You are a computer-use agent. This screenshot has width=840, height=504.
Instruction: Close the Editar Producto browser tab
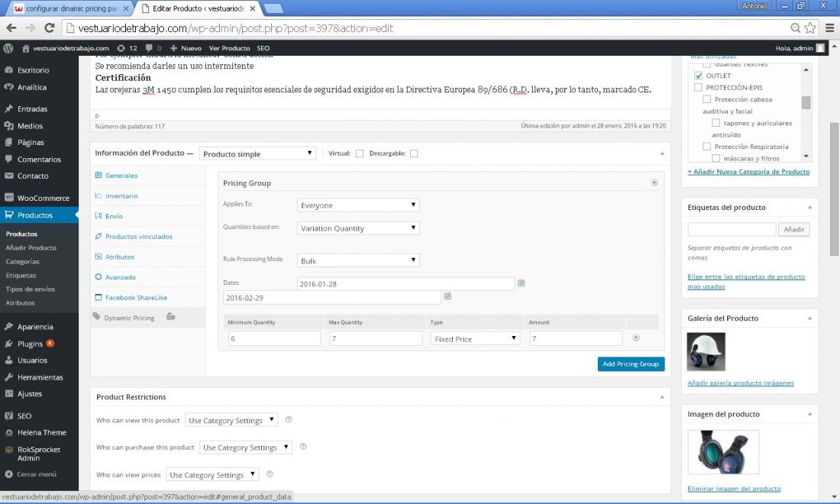252,8
